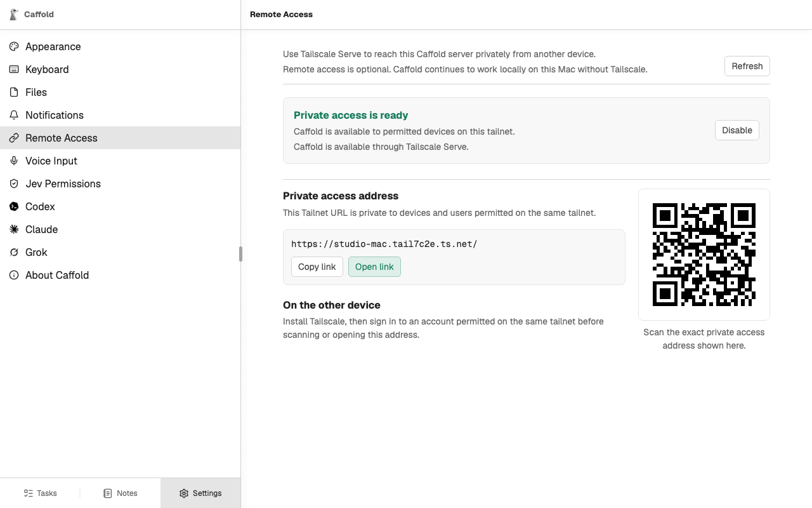Image resolution: width=812 pixels, height=508 pixels.
Task: Click the Claude starburst icon
Action: pyautogui.click(x=14, y=229)
